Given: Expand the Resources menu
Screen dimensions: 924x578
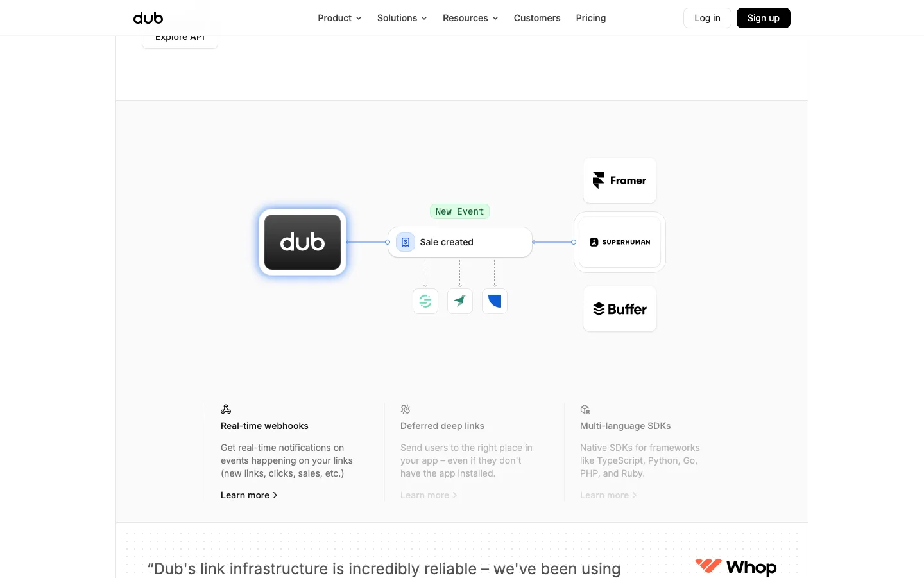Looking at the screenshot, I should coord(470,18).
